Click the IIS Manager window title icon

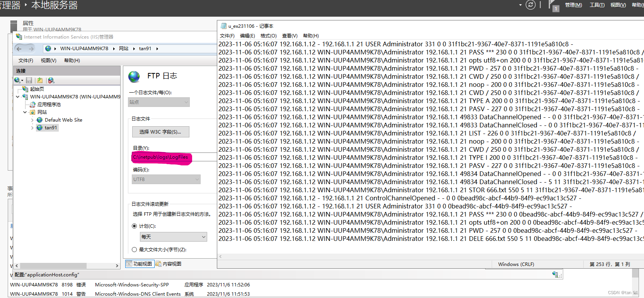tap(19, 37)
